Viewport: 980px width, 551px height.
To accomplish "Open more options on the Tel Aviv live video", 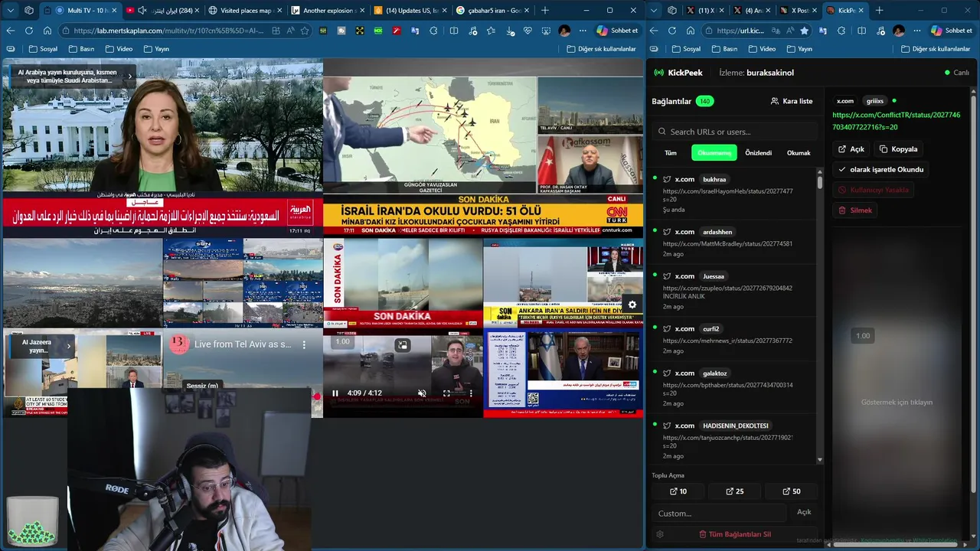I will click(x=304, y=345).
